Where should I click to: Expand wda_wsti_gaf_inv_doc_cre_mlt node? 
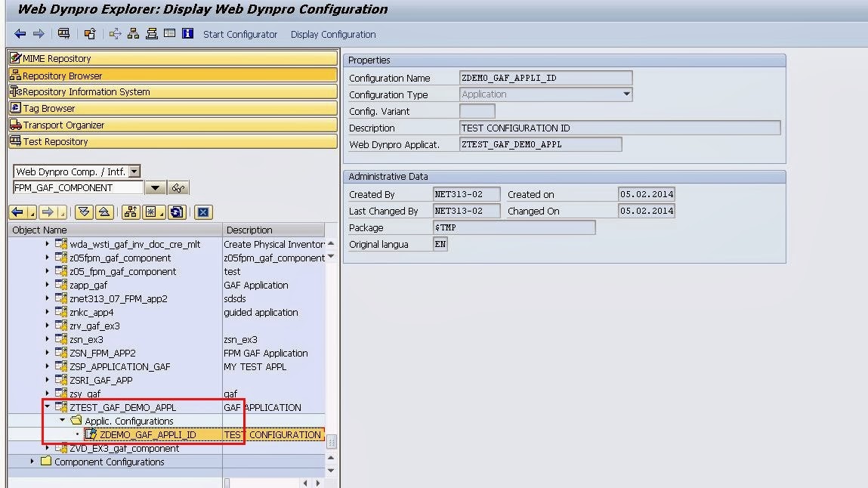[47, 243]
